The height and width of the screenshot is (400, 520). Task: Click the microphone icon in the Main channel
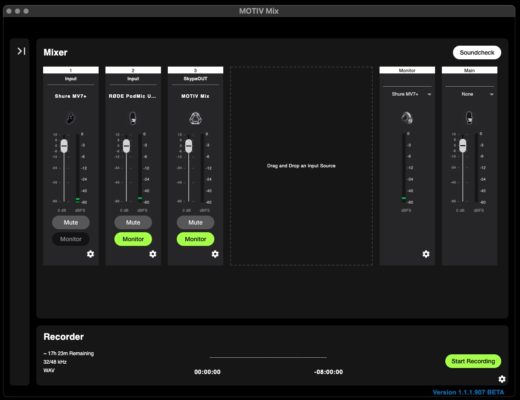tap(469, 118)
